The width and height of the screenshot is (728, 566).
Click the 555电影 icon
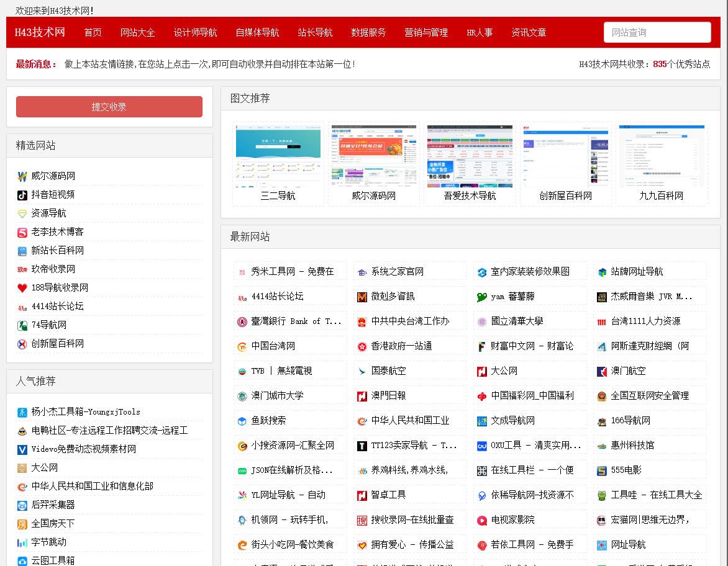coord(601,470)
